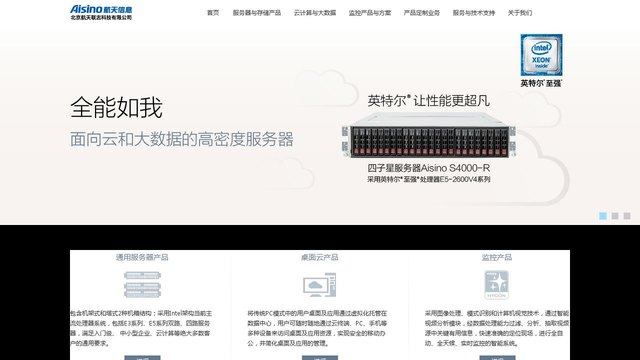The image size is (640, 360).
Task: Click button below 通用服务器产品 description
Action: tap(142, 358)
